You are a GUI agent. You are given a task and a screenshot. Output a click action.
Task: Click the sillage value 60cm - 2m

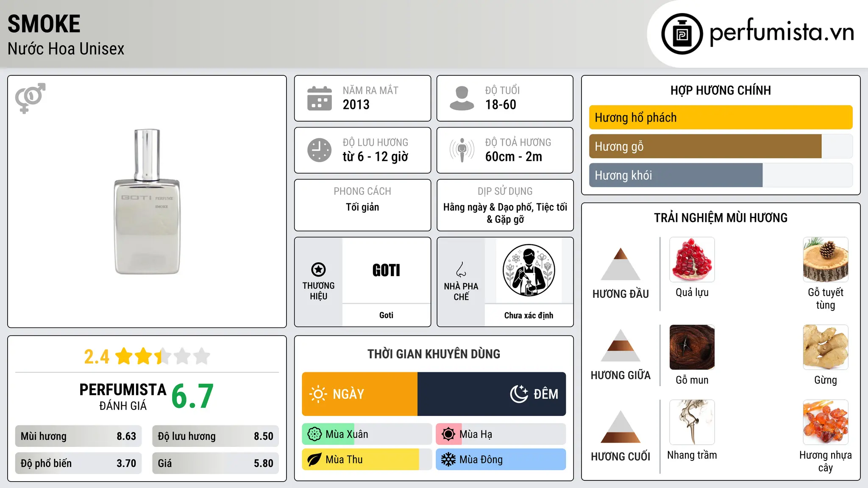click(x=514, y=157)
